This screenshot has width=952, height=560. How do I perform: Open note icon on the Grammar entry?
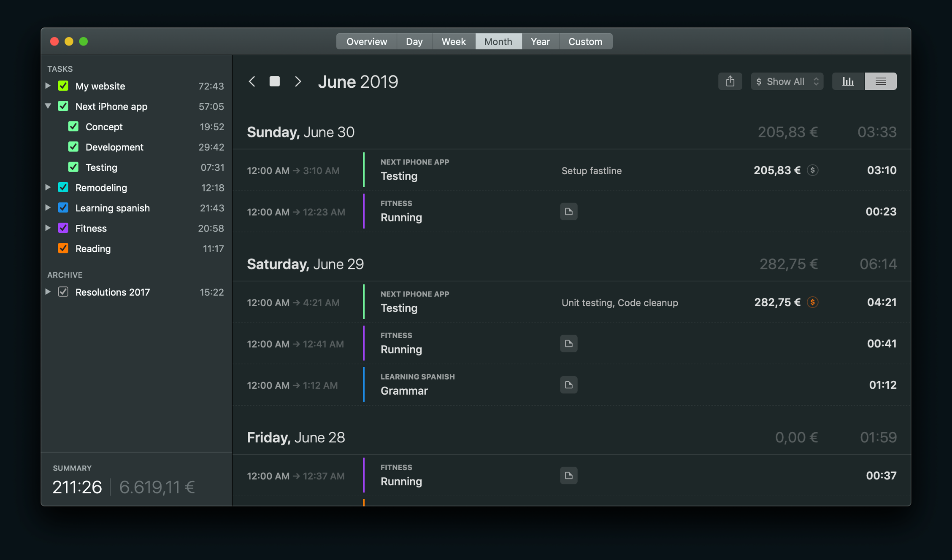tap(569, 385)
